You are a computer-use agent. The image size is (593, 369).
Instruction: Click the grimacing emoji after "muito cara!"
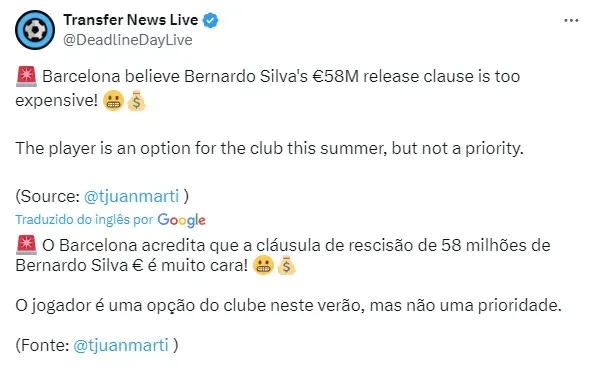tap(263, 265)
